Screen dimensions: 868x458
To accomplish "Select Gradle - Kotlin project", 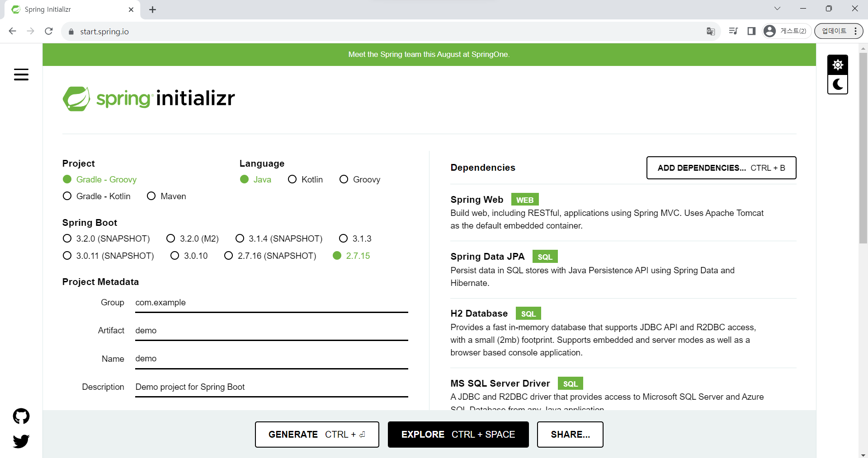I will point(96,196).
